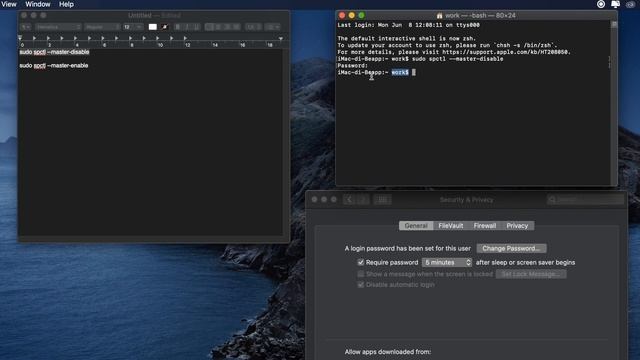Click the right margin marker on TextEdit ruler
This screenshot has height=360, width=640.
(x=281, y=38)
